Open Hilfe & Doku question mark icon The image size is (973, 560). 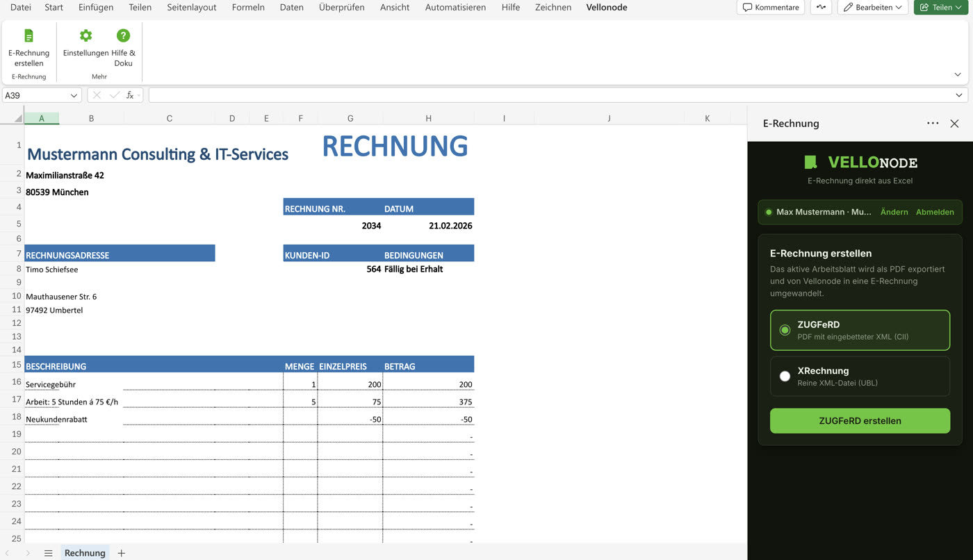(123, 35)
